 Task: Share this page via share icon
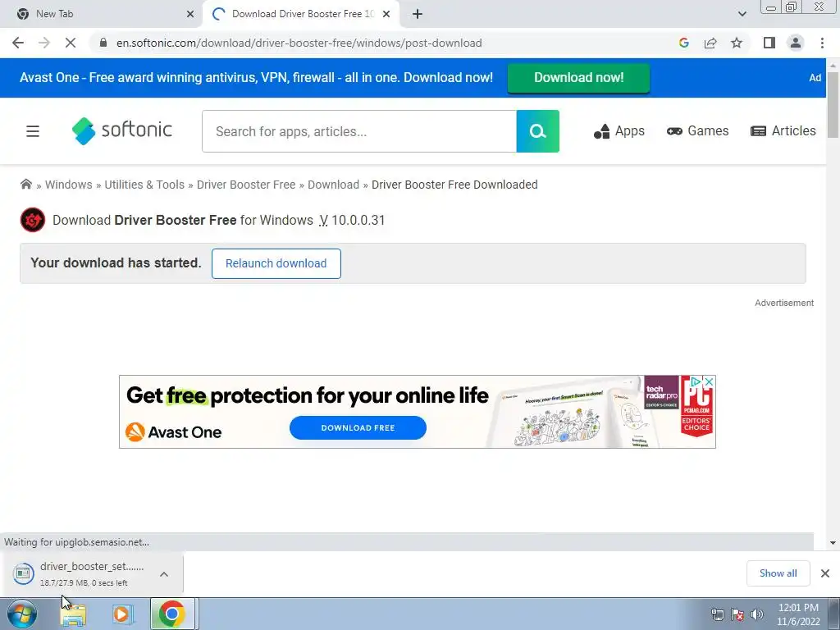[x=710, y=43]
